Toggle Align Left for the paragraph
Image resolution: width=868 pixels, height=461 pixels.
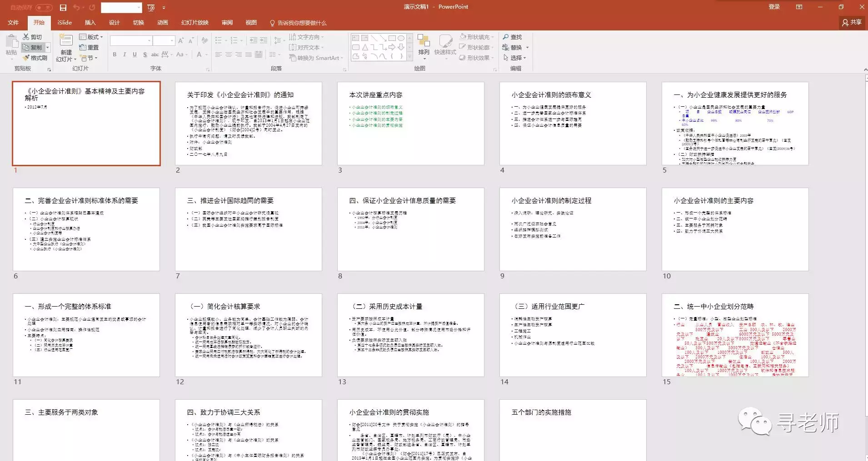[x=219, y=55]
